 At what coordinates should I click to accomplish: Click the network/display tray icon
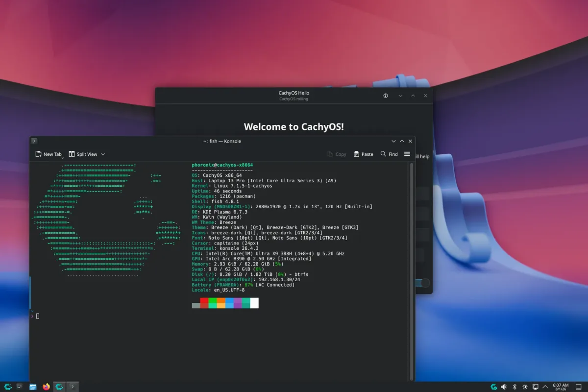tap(535, 387)
